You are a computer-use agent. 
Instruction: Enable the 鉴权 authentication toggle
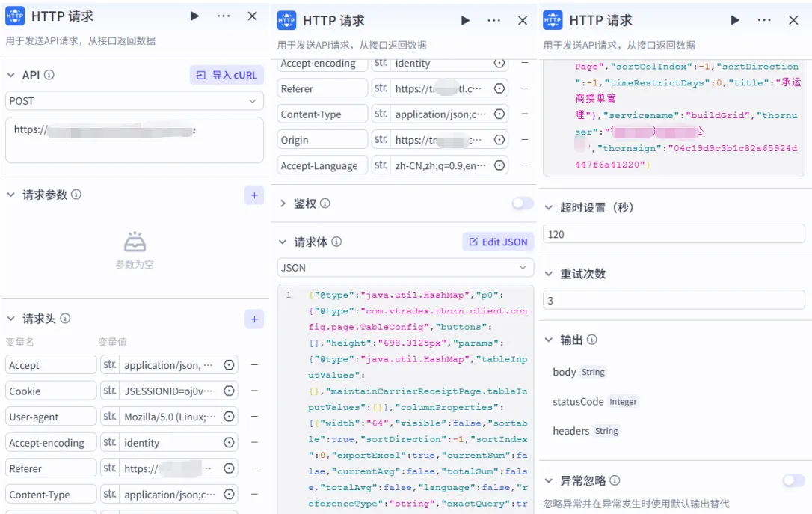pos(523,203)
